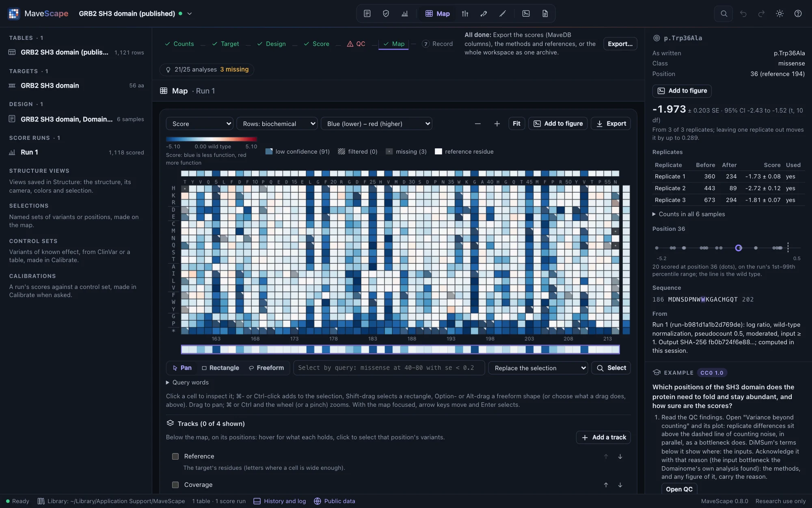Open the bar-chart Score view in toolbar
Viewport: 812px width, 508px height.
pyautogui.click(x=404, y=13)
